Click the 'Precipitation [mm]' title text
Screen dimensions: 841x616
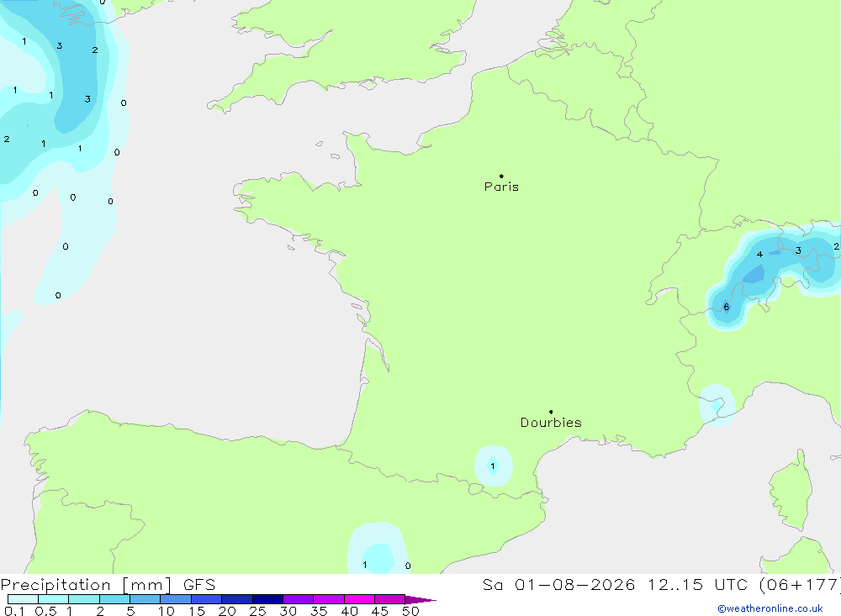point(87,584)
